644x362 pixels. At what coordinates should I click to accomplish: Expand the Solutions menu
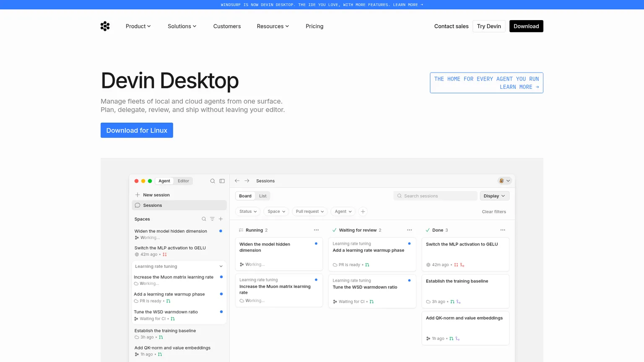(x=182, y=26)
